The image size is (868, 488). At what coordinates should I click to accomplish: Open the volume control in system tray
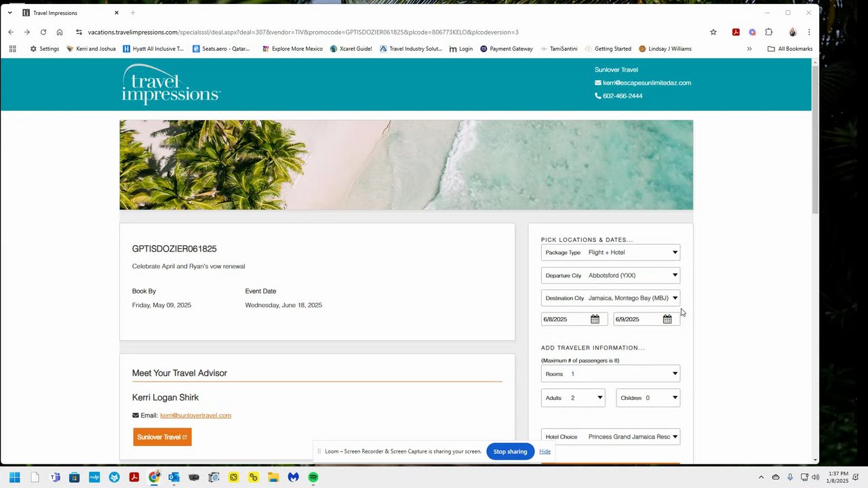click(x=815, y=477)
